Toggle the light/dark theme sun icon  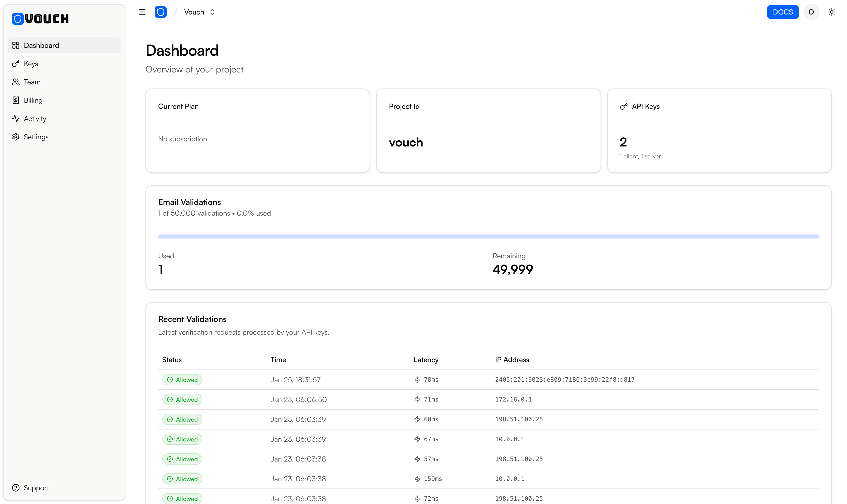pyautogui.click(x=831, y=12)
